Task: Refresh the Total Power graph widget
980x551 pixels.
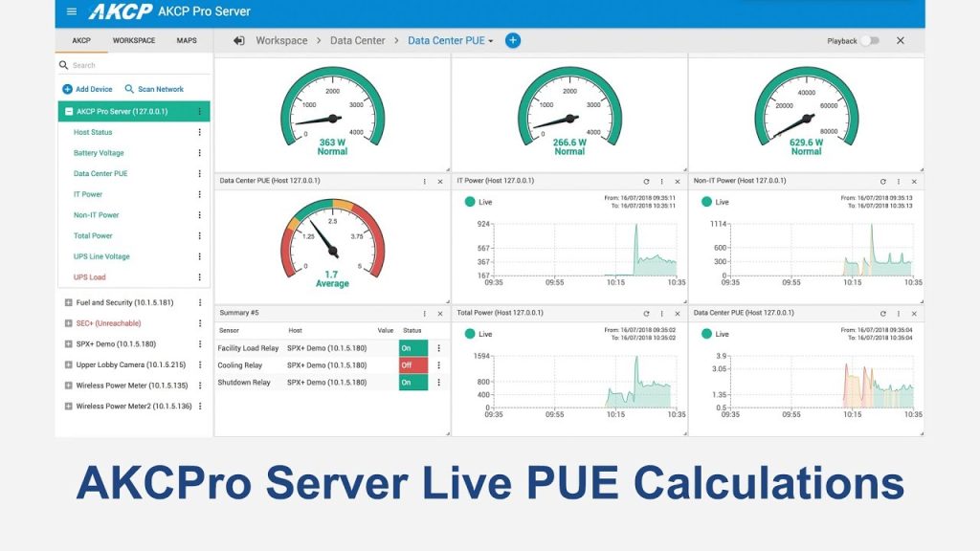Action: 646,314
